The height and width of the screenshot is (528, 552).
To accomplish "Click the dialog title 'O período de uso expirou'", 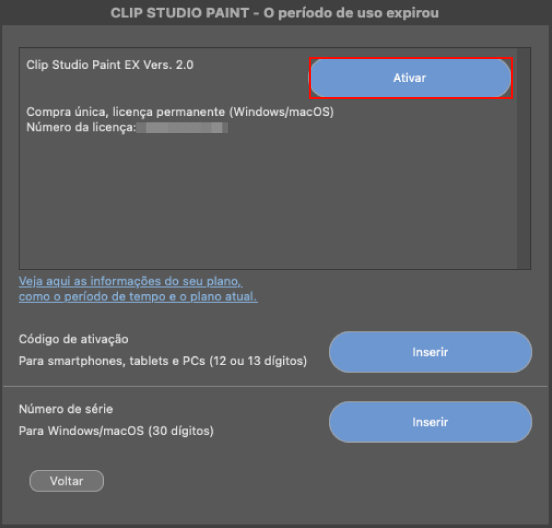I will 351,13.
